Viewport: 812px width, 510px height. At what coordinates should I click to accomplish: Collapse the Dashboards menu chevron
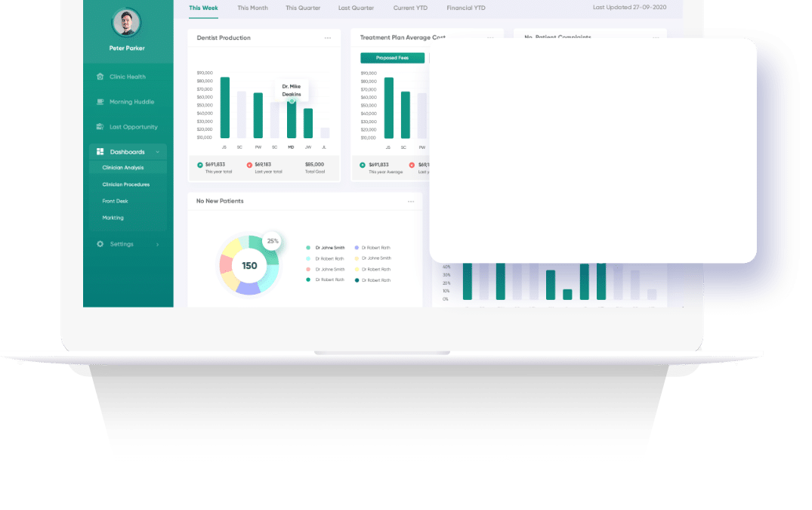157,152
